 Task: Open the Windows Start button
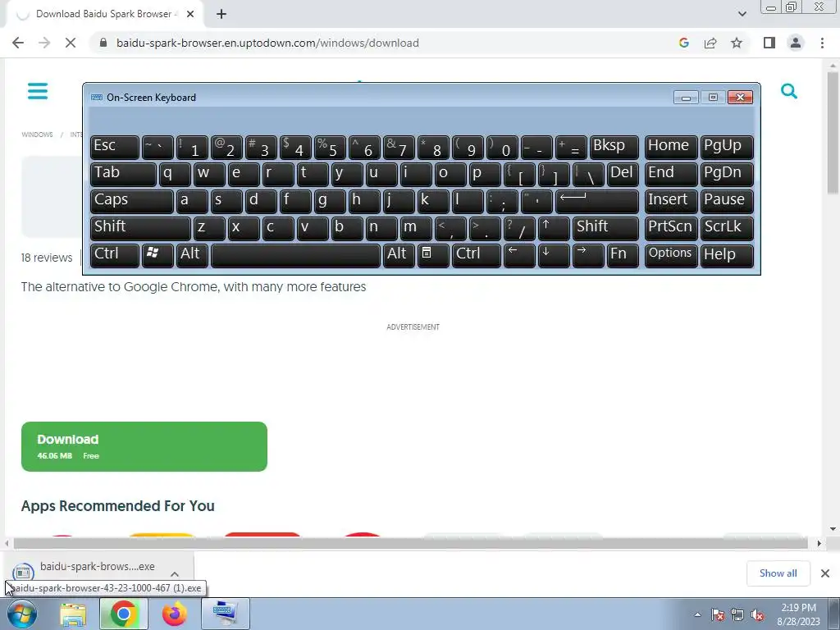point(22,614)
